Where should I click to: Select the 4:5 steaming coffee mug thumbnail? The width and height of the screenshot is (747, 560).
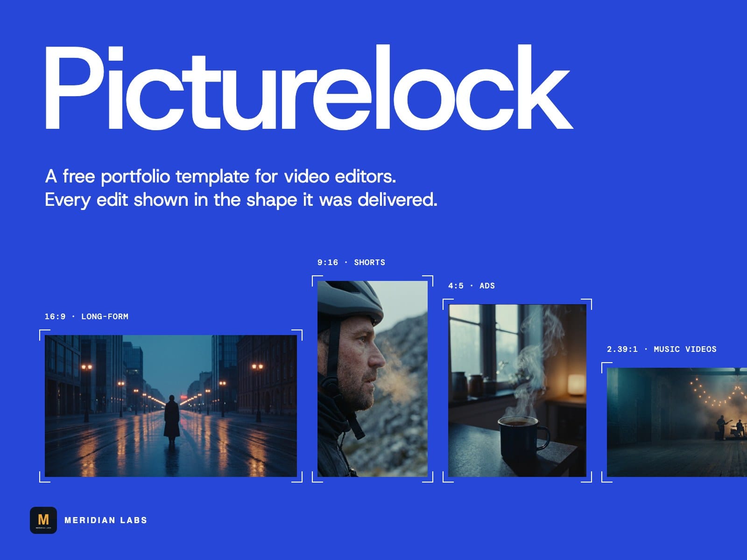tap(517, 391)
